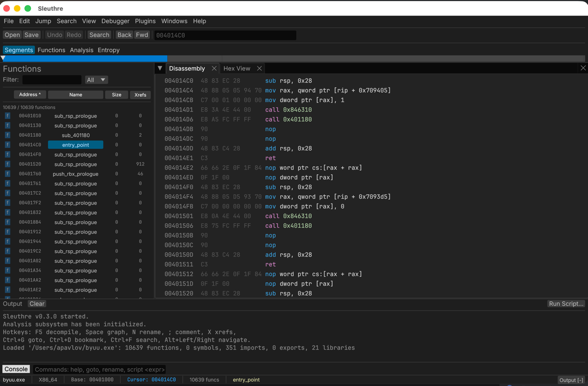The image size is (588, 386).
Task: Toggle the Output [-] panel button
Action: (x=571, y=380)
